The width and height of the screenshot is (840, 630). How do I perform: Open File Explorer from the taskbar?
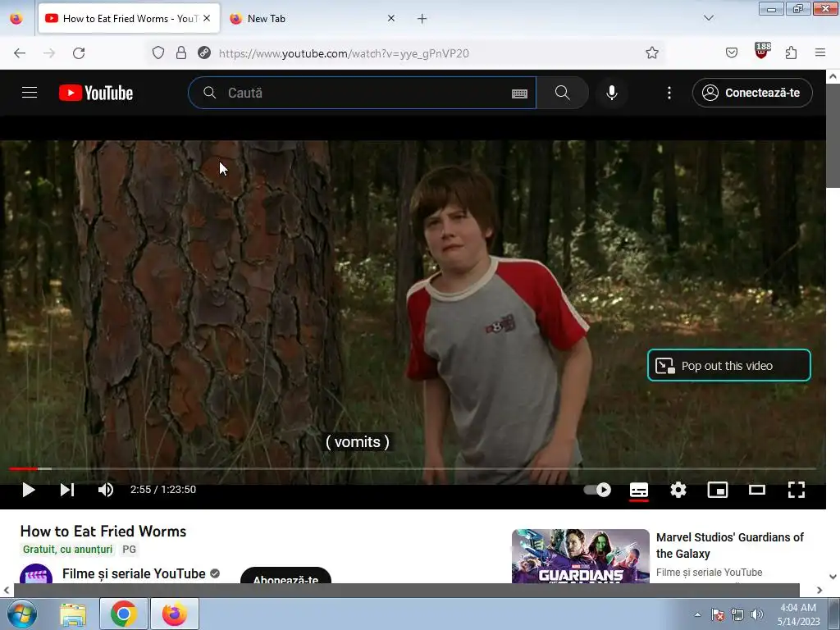point(73,614)
